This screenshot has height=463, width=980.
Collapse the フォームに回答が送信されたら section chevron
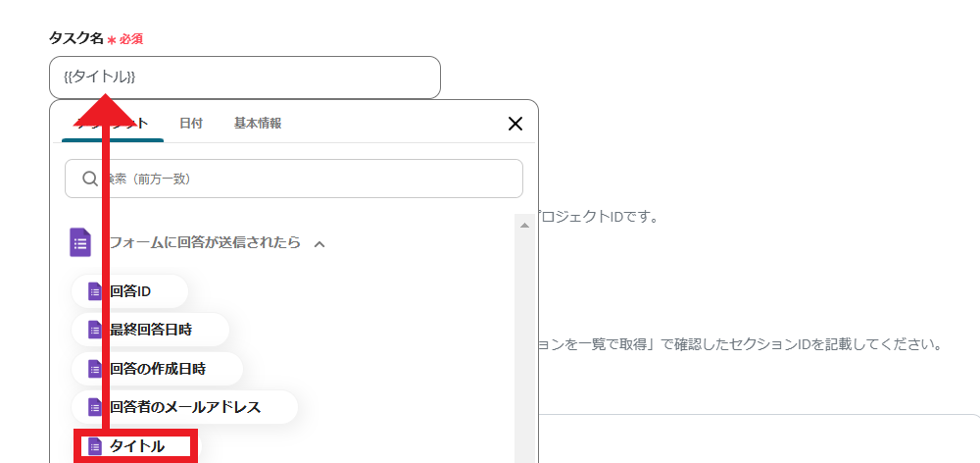click(318, 243)
